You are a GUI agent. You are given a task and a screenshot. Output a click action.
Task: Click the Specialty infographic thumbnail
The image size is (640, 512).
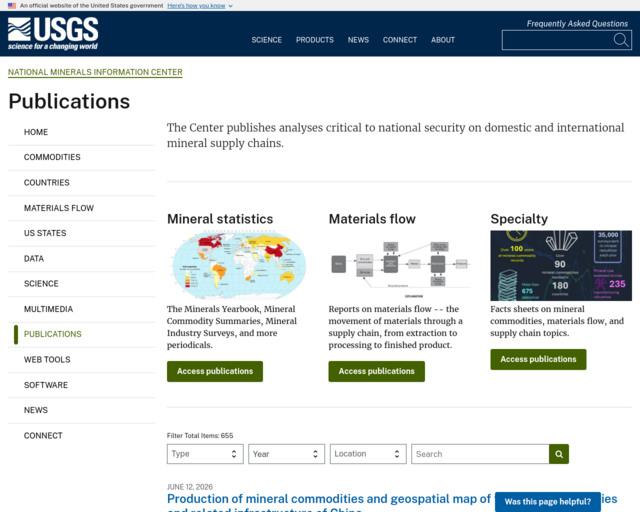[x=561, y=265]
